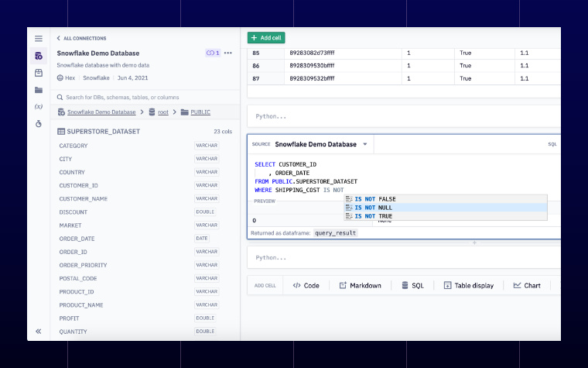The height and width of the screenshot is (368, 588).
Task: Choose IS NOT NULL autocomplete suggestion
Action: pos(446,208)
